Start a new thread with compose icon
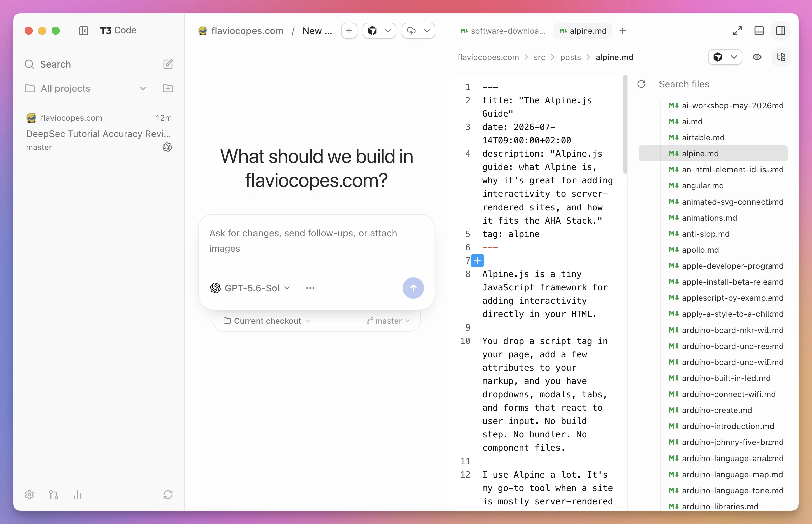 point(168,64)
